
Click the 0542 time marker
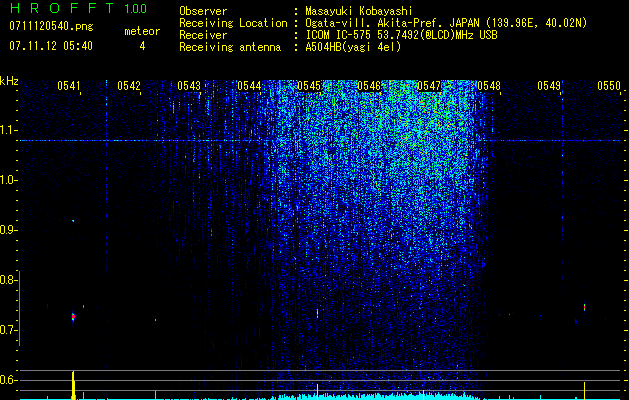(129, 86)
